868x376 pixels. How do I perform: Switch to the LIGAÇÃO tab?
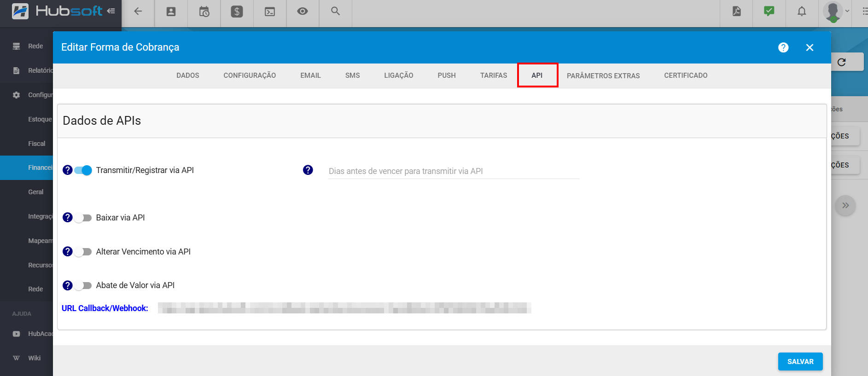click(x=399, y=75)
